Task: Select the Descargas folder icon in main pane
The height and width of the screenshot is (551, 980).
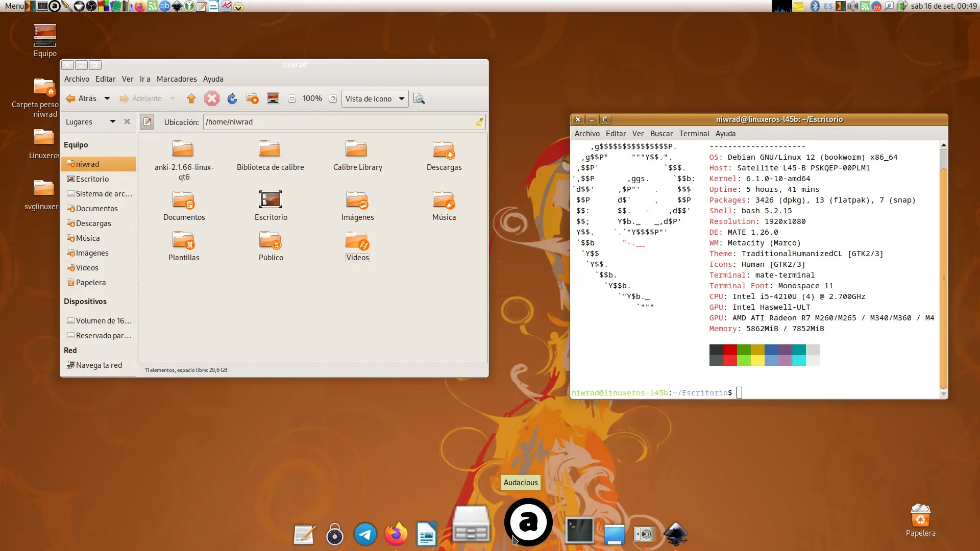Action: [444, 149]
